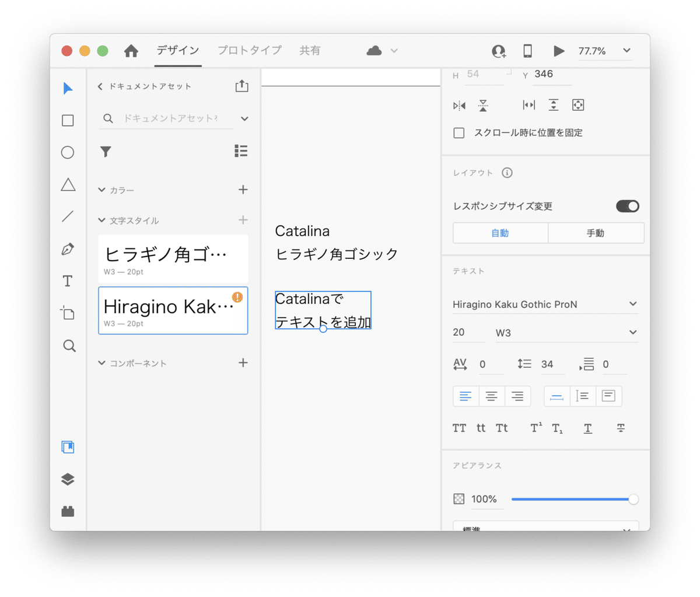
Task: Open mobile device preview icon
Action: [527, 51]
